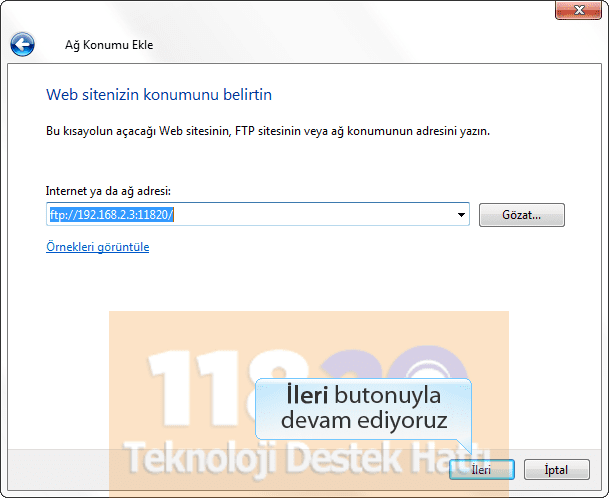609x498 pixels.
Task: Click the instruction text about FTP sitesinin adresini
Action: [x=268, y=131]
